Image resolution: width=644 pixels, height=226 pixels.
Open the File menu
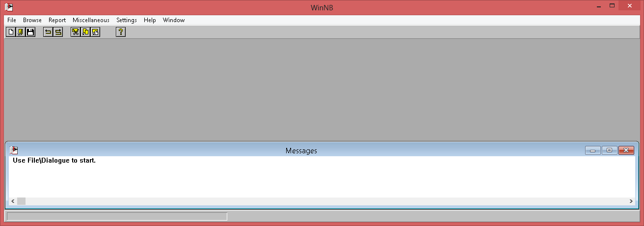[x=12, y=20]
